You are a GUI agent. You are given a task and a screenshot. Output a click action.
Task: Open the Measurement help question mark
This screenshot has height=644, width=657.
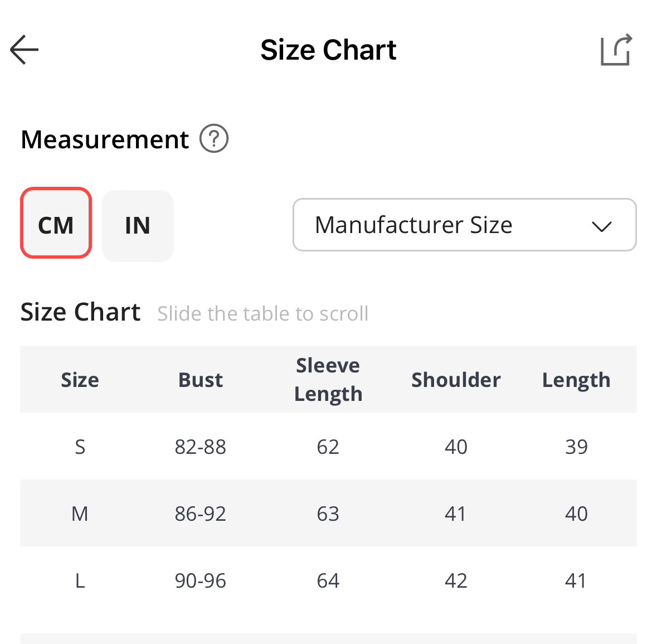point(214,139)
